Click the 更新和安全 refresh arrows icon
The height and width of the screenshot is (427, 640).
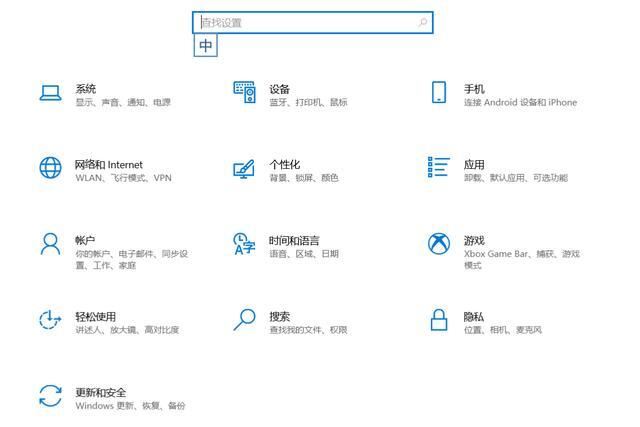[x=50, y=396]
